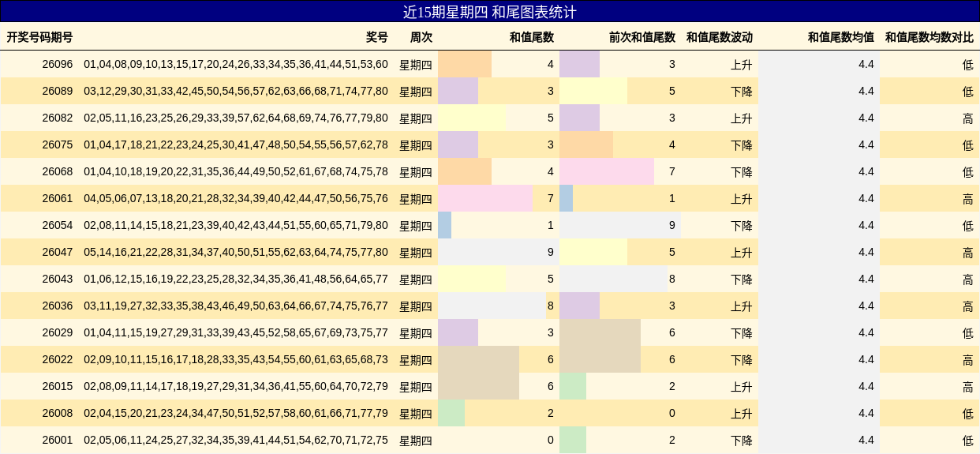Click the winning numbers starting 05,14,16,21,22

click(x=236, y=252)
